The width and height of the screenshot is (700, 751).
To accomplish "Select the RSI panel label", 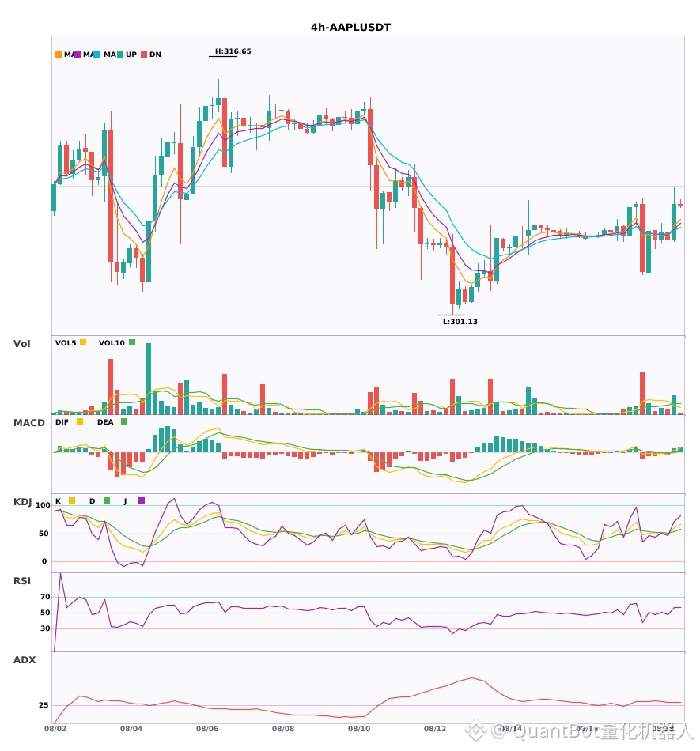I will pyautogui.click(x=22, y=581).
